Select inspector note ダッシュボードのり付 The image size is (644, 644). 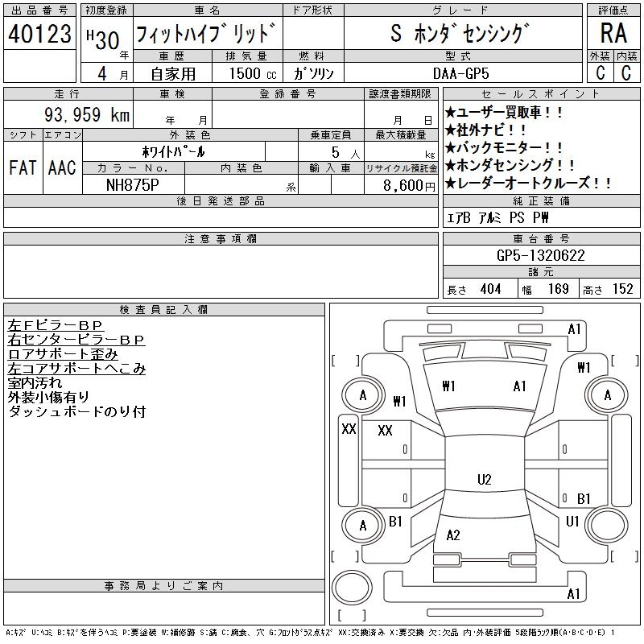point(76,411)
